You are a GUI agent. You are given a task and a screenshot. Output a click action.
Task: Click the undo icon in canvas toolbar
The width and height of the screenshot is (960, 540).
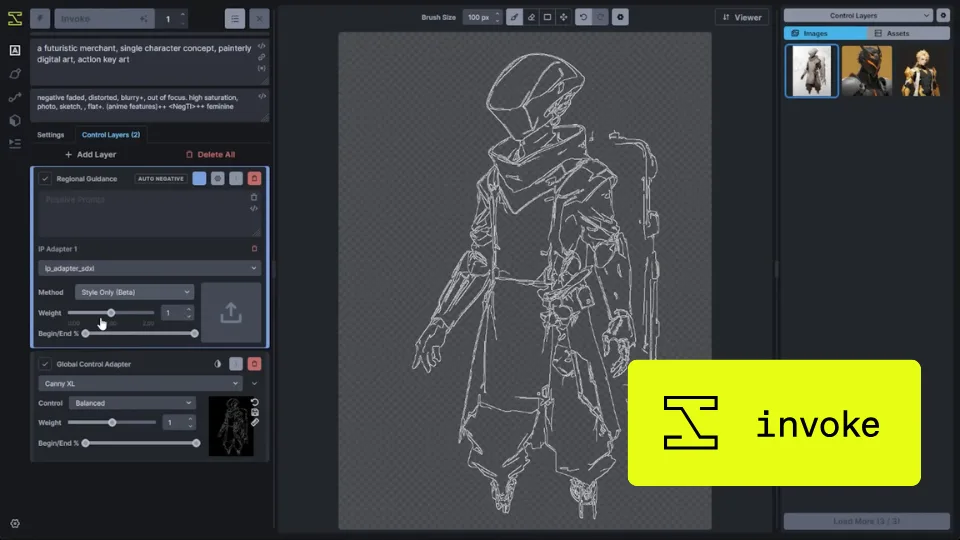point(583,17)
